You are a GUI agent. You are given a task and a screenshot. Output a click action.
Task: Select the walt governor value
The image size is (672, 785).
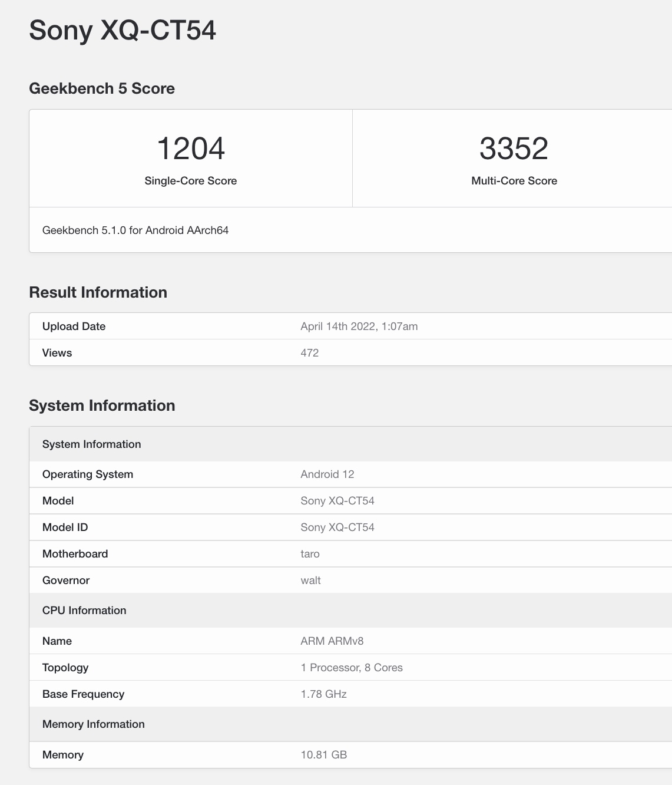(311, 580)
